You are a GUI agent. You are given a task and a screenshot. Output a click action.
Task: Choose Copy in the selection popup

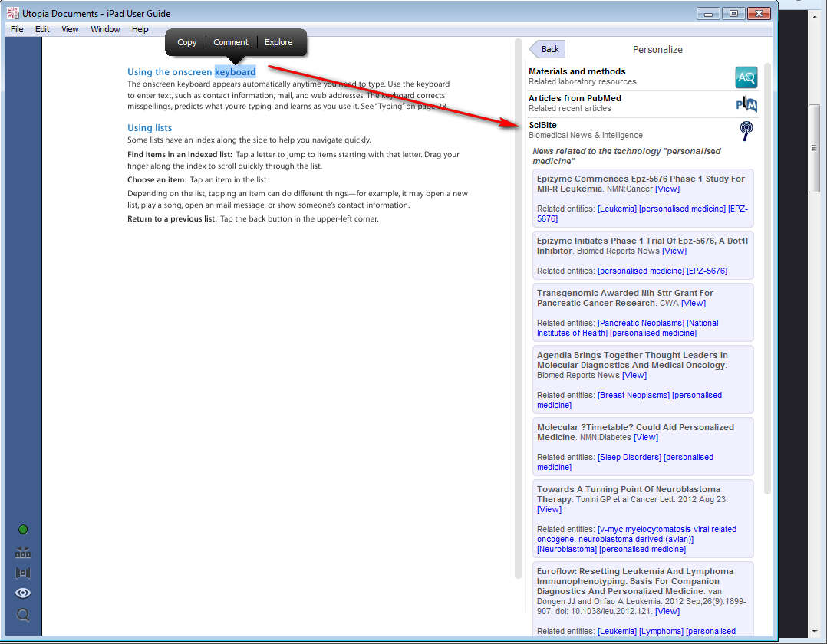pyautogui.click(x=186, y=42)
